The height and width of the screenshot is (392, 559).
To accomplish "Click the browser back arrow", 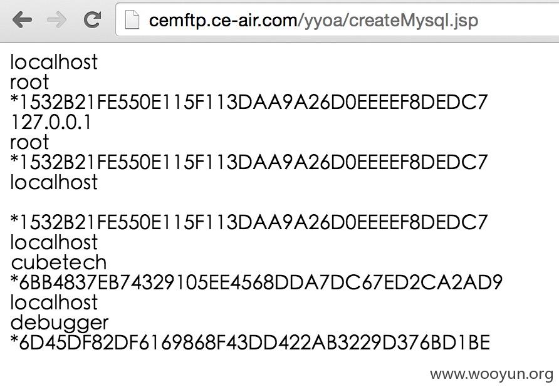I will pyautogui.click(x=22, y=19).
